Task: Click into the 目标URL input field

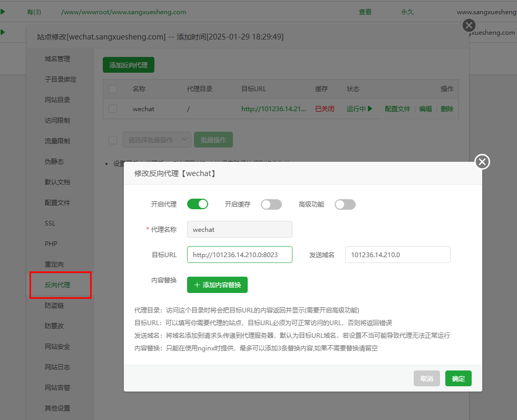Action: coord(240,255)
